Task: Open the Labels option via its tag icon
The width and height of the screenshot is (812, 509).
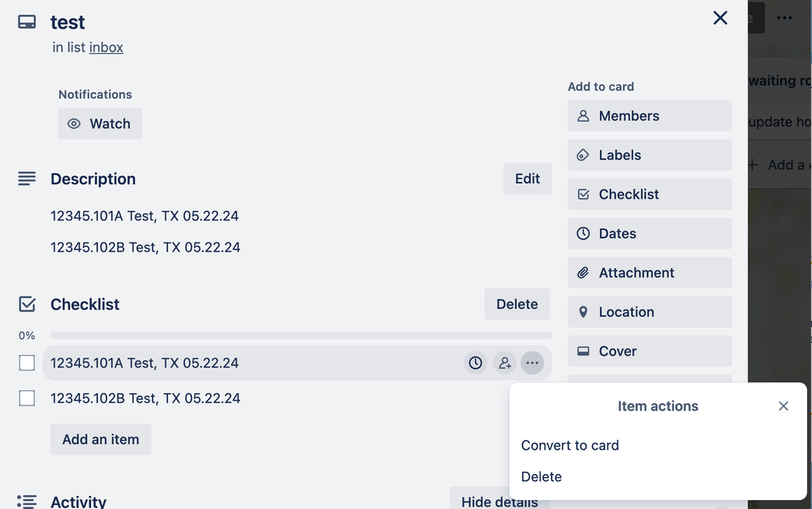Action: [x=583, y=155]
